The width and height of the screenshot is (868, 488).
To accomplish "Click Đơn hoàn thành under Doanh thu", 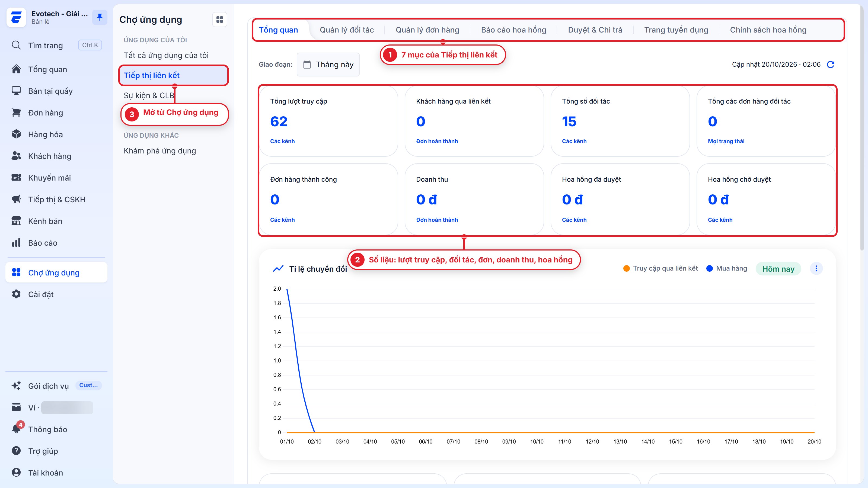I will click(x=437, y=220).
